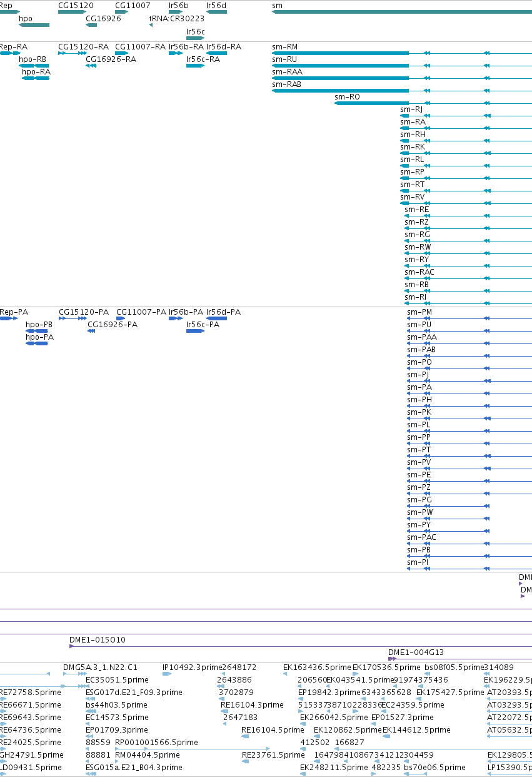
Task: Select the CG16926-PA protein label
Action: 113,325
